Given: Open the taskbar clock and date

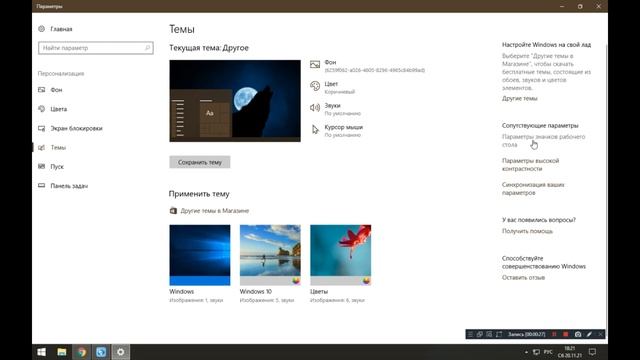Looking at the screenshot, I should 570,352.
